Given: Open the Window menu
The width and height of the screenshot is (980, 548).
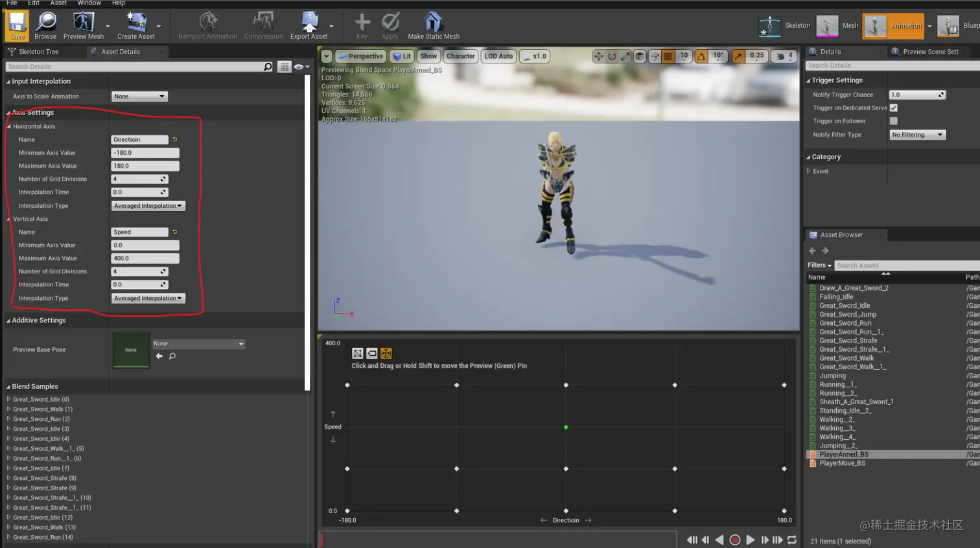Looking at the screenshot, I should (x=89, y=3).
